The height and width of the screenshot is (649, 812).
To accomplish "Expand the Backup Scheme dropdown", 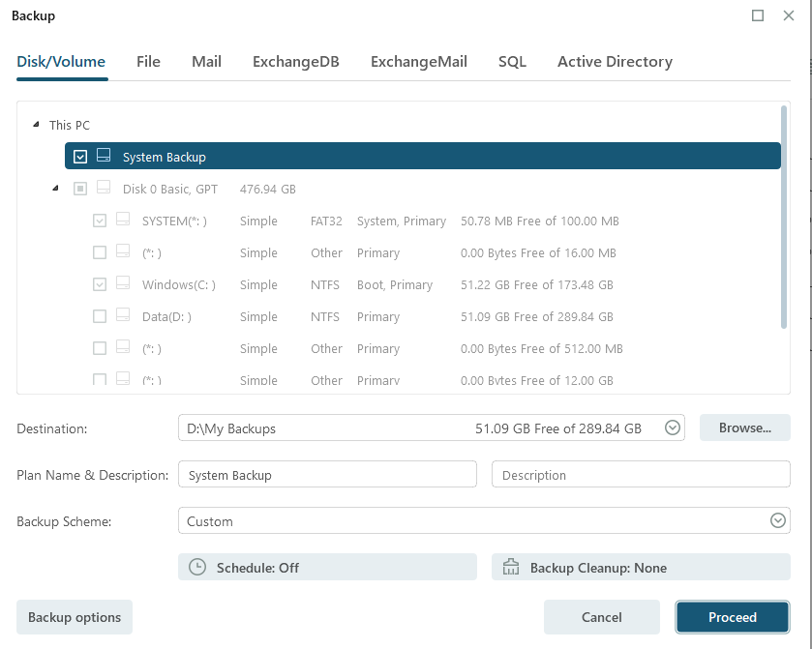I will 777,520.
